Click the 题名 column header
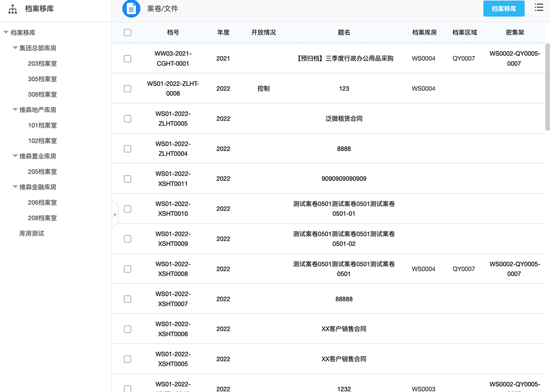 (x=344, y=32)
